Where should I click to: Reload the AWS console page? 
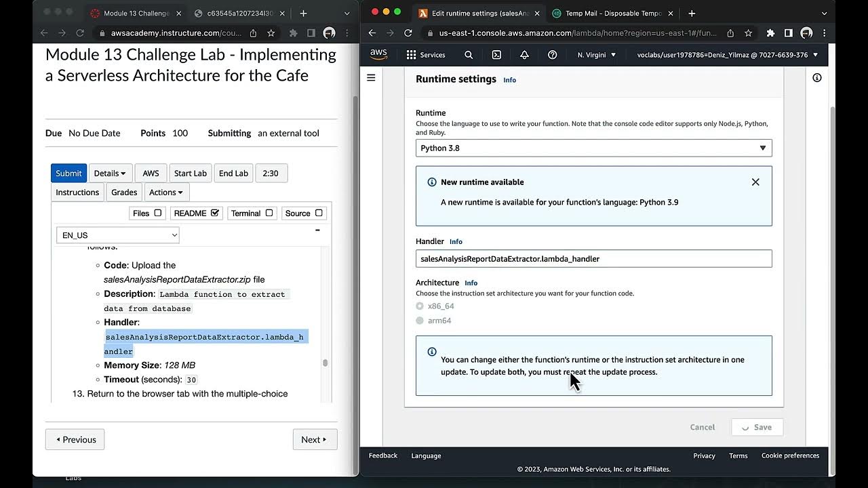click(x=408, y=33)
